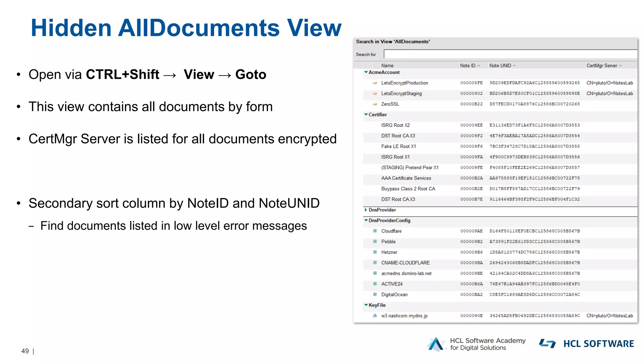
Task: Click Note ID 00000B22 cell
Action: [471, 104]
